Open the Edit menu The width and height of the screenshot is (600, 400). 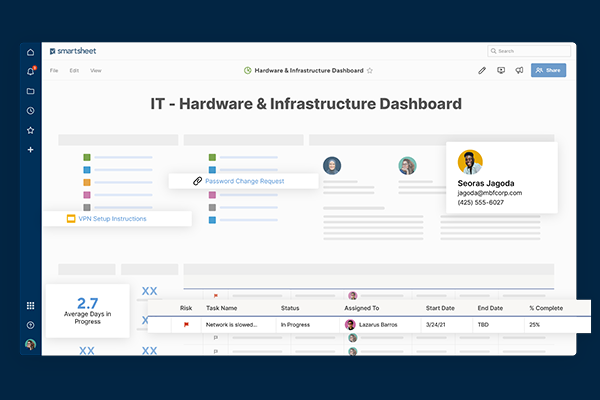(x=74, y=70)
